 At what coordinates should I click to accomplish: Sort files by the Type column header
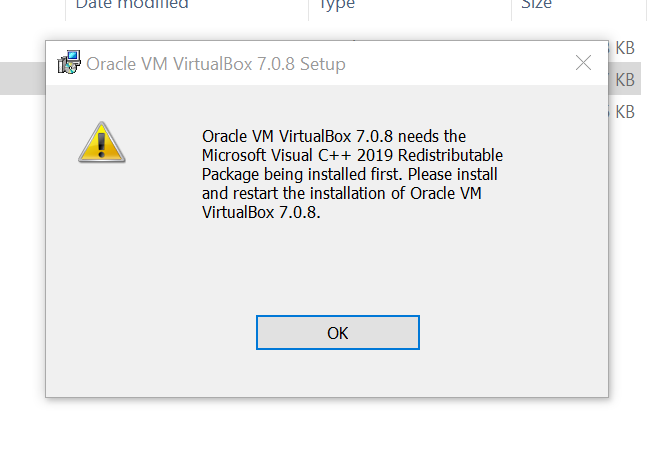pos(337,4)
